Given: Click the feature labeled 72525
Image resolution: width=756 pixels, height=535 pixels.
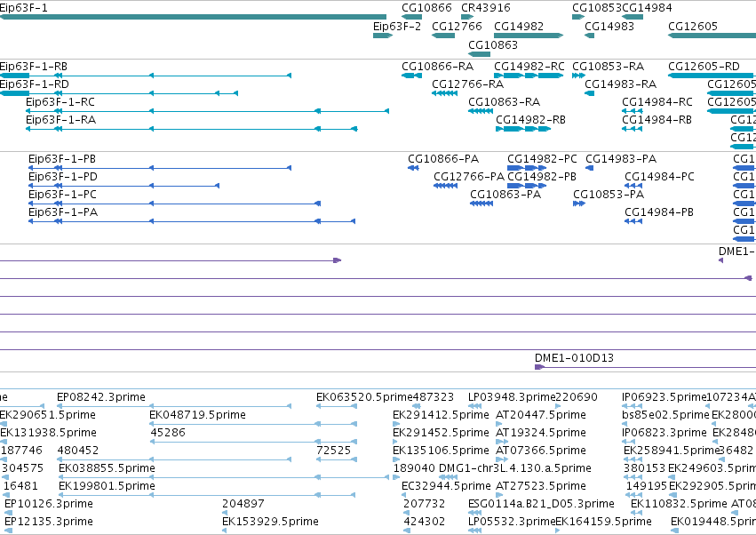Looking at the screenshot, I should point(334,451).
